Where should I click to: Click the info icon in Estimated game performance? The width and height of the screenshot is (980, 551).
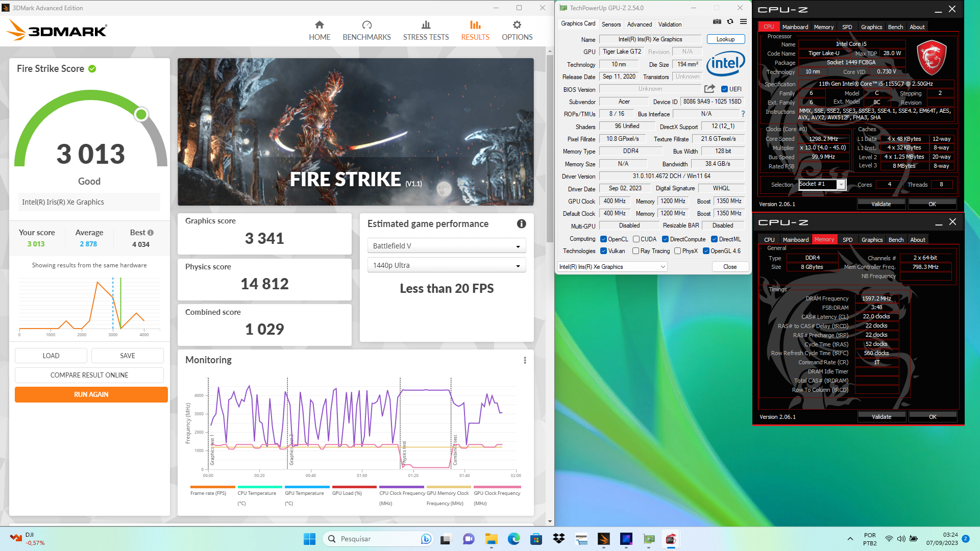coord(521,223)
